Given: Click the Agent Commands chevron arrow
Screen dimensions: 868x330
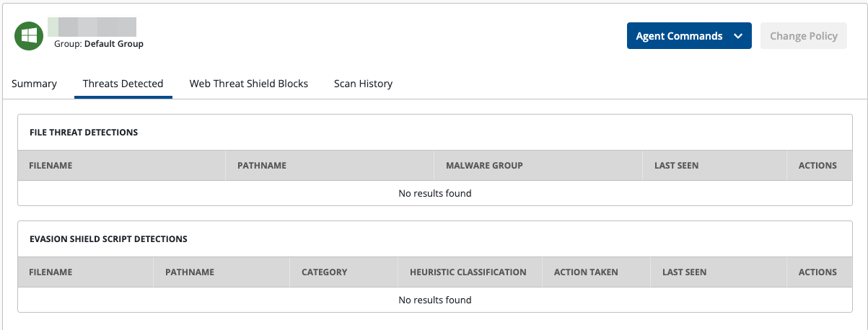Looking at the screenshot, I should coord(737,36).
